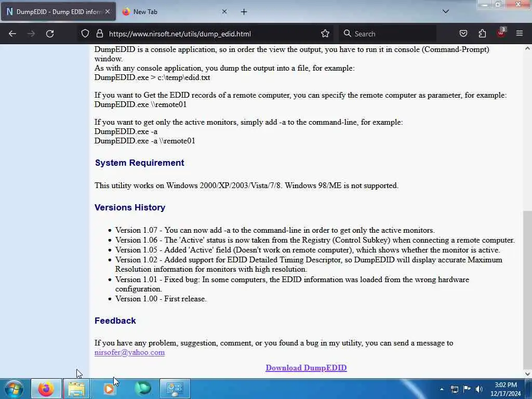
Task: Click the 'Version 1.05' list entry
Action: tap(308, 250)
